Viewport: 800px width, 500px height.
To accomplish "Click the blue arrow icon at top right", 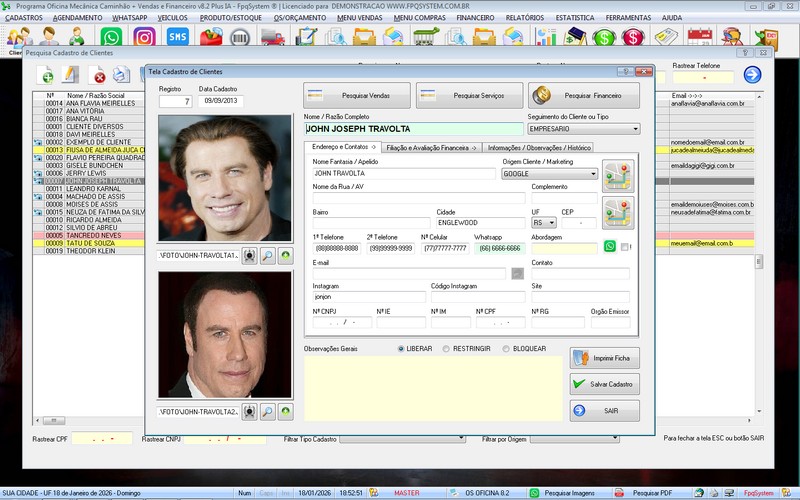I will coord(752,74).
